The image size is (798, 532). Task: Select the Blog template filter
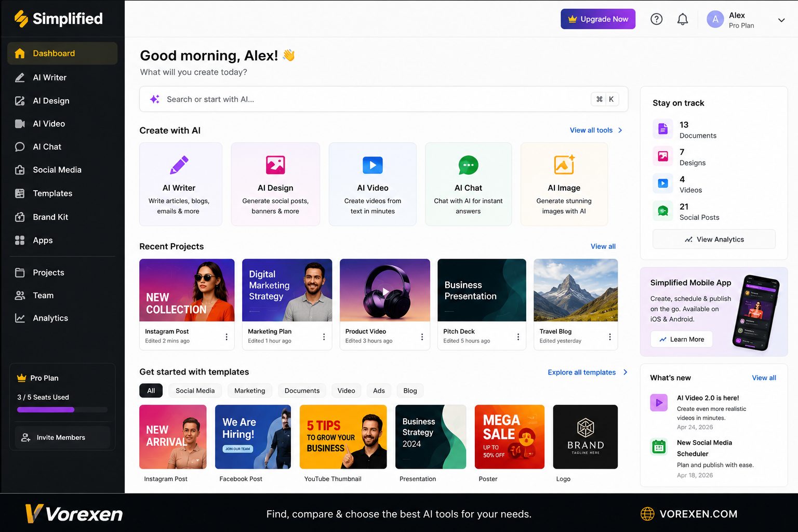click(x=410, y=391)
